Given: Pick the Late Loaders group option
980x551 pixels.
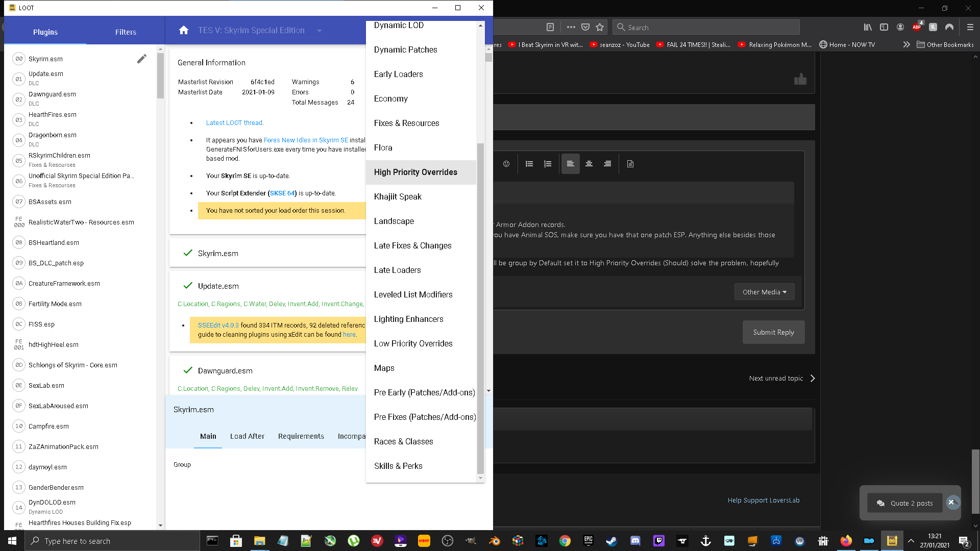Looking at the screenshot, I should pos(421,270).
